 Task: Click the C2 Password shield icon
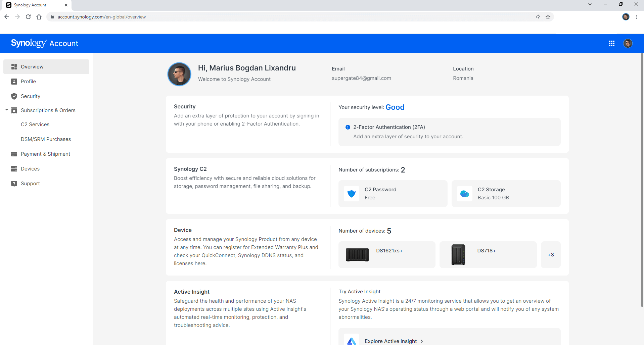(352, 194)
